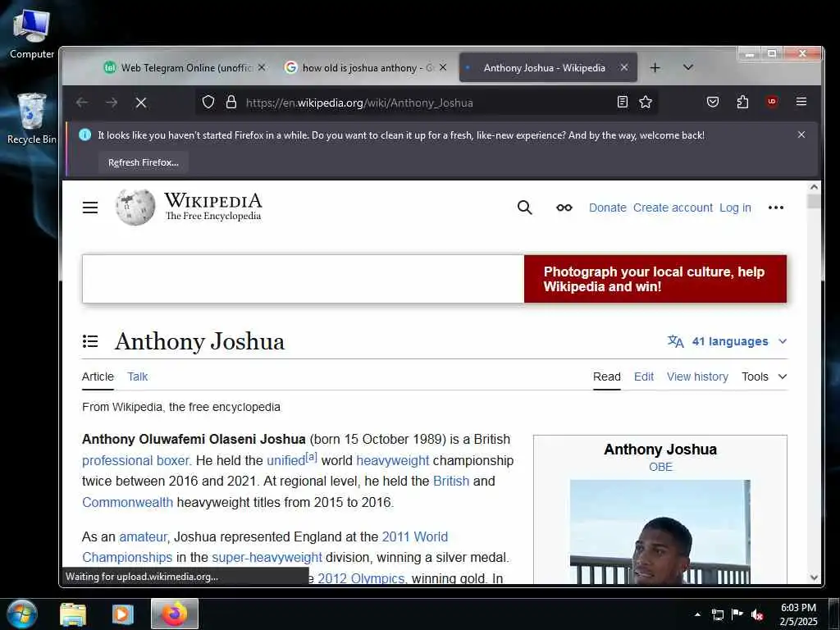Follow the Commonwealth link
The height and width of the screenshot is (630, 840).
pyautogui.click(x=127, y=502)
